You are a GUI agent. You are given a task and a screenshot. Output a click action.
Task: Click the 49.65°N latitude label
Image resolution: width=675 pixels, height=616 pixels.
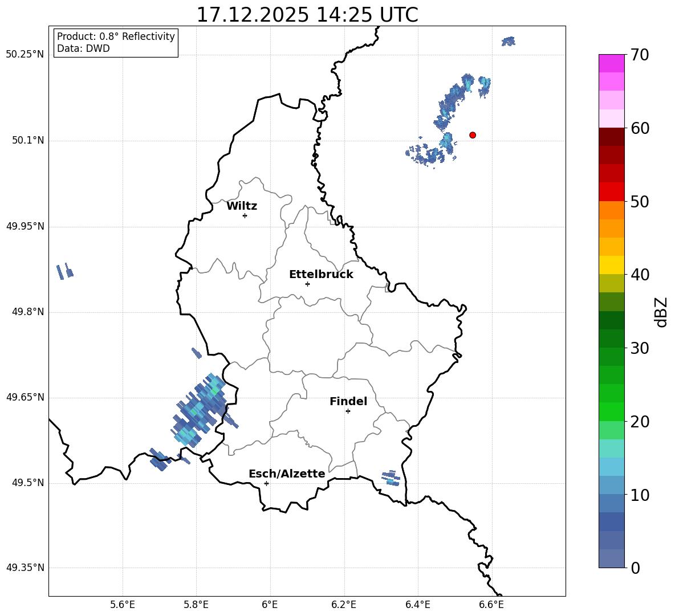[x=25, y=397]
